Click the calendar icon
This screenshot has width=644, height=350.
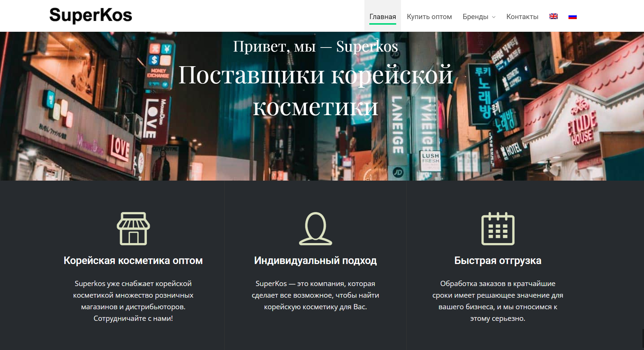pos(498,228)
